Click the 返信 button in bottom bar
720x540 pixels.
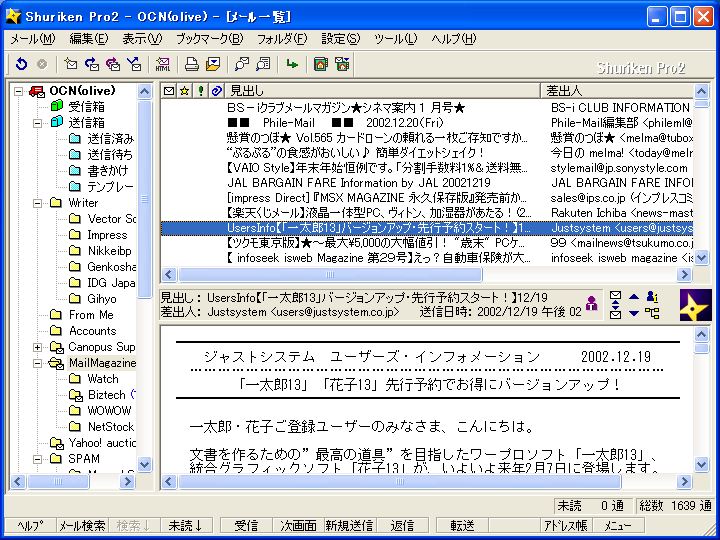(402, 525)
